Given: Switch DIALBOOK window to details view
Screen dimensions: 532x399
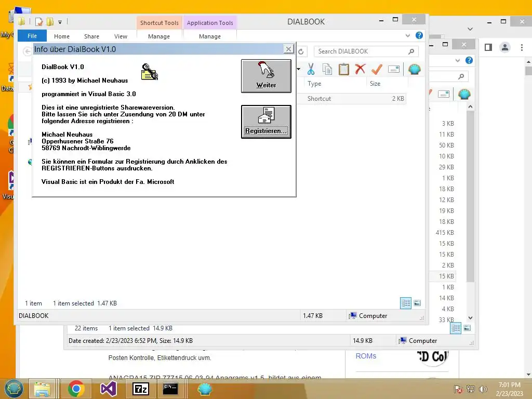Looking at the screenshot, I should [406, 303].
